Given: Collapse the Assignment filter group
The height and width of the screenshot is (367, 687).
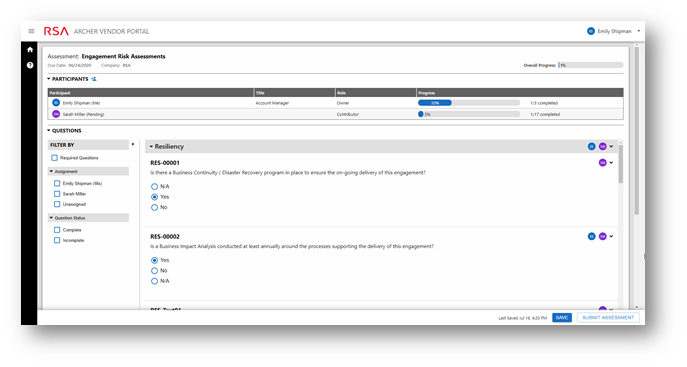Looking at the screenshot, I should [x=51, y=171].
